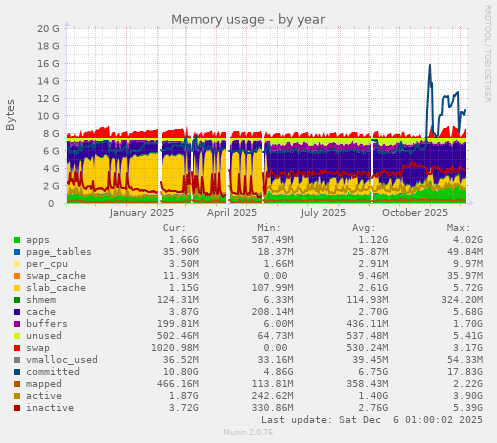Click the 'Max:' column header
This screenshot has width=497, height=443.
coord(458,228)
